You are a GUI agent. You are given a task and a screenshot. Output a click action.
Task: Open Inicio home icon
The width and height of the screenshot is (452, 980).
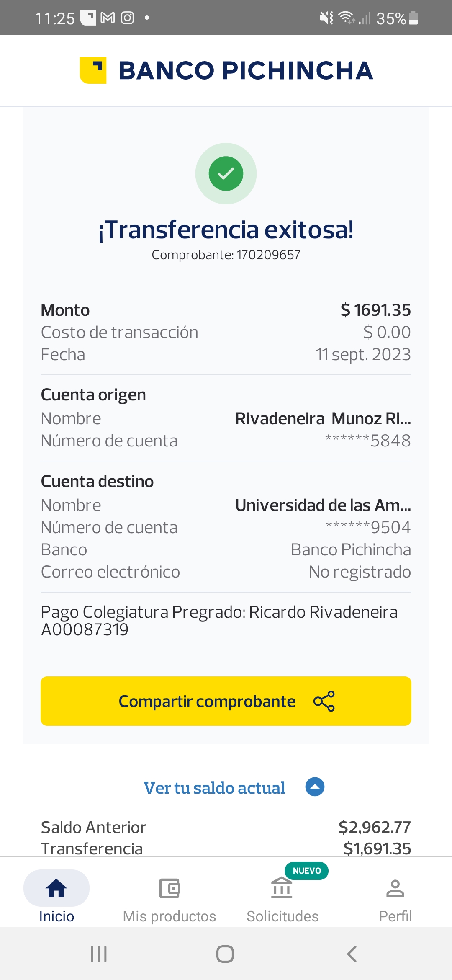[x=56, y=888]
